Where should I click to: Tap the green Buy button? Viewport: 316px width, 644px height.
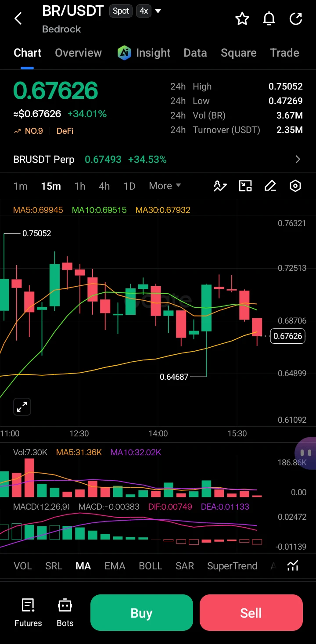tap(142, 613)
